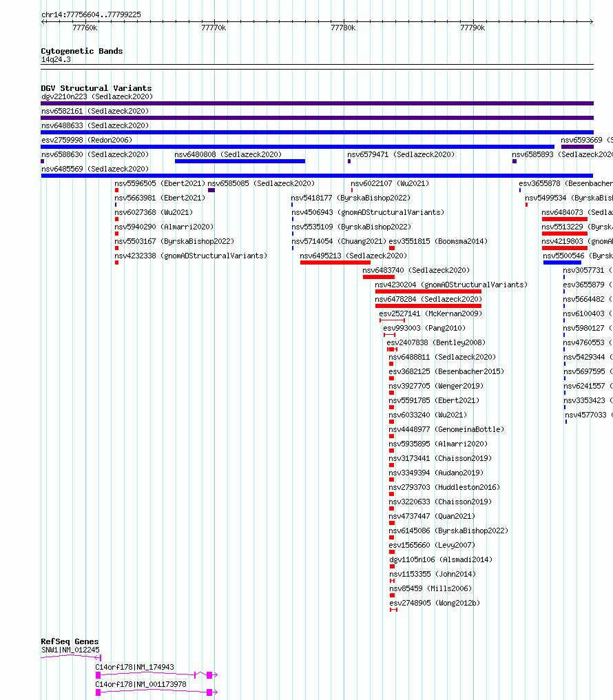Screen dimensions: 613x700
Task: Click the 77780k ruler marker
Action: tap(342, 28)
